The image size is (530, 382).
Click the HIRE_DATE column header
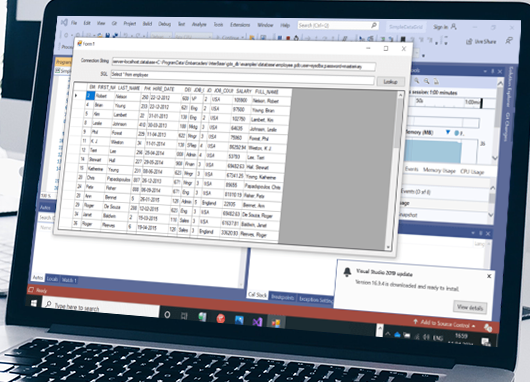[164, 89]
